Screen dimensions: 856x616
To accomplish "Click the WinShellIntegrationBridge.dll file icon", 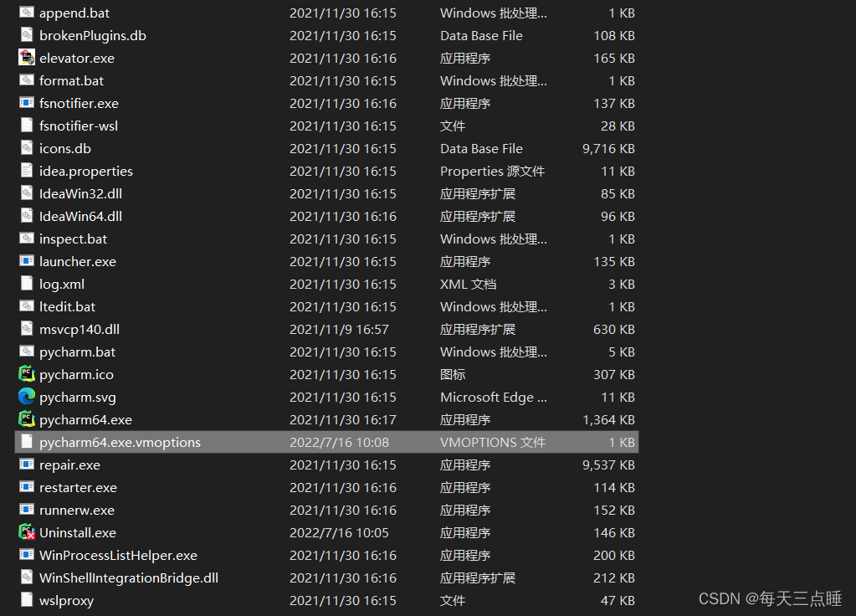I will pos(27,577).
